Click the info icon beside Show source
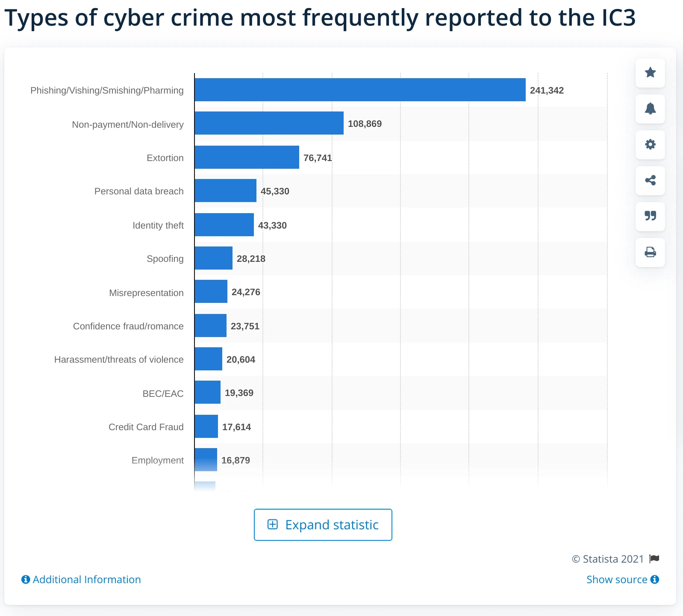Screen dimensions: 683x616 [x=655, y=580]
